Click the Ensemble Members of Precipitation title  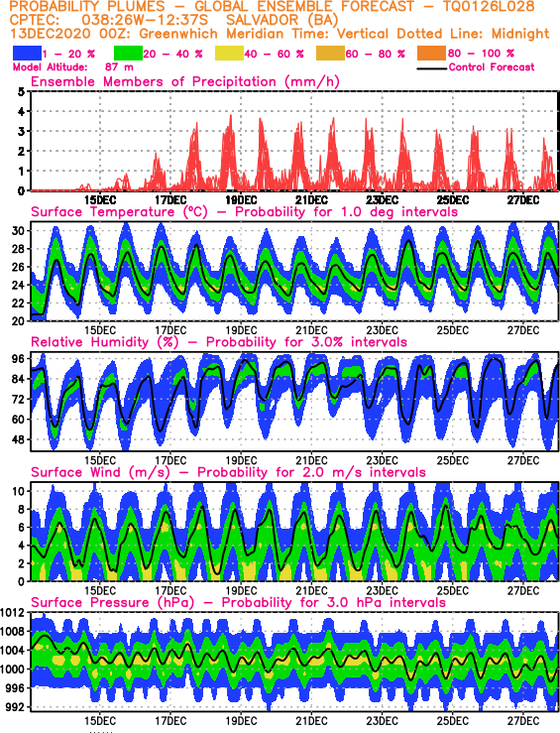[x=185, y=81]
